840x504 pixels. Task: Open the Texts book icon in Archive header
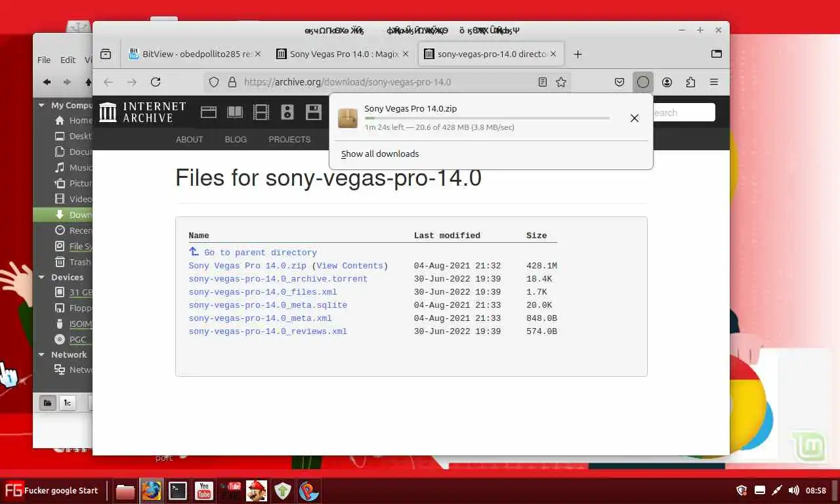coord(235,112)
